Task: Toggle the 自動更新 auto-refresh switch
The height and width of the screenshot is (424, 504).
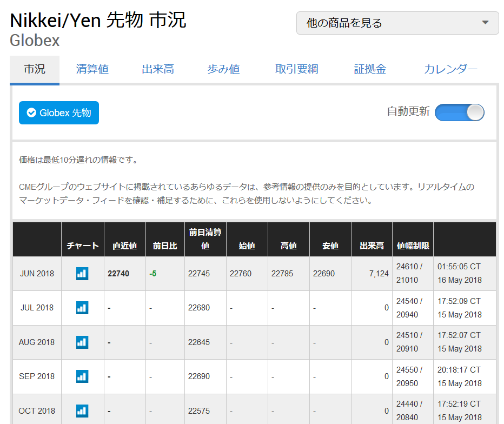Action: tap(459, 112)
